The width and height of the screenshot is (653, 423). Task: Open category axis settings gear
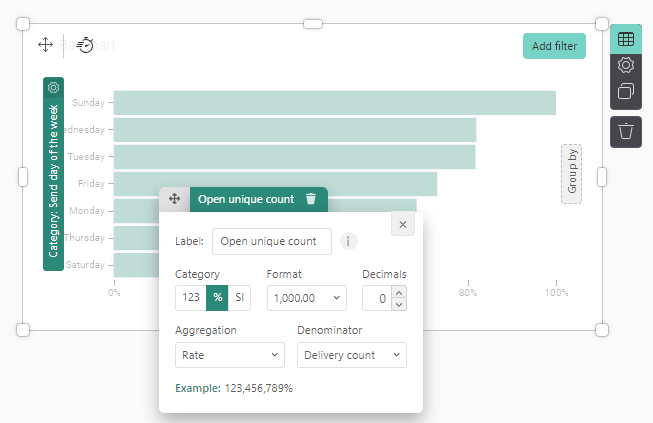[x=53, y=88]
